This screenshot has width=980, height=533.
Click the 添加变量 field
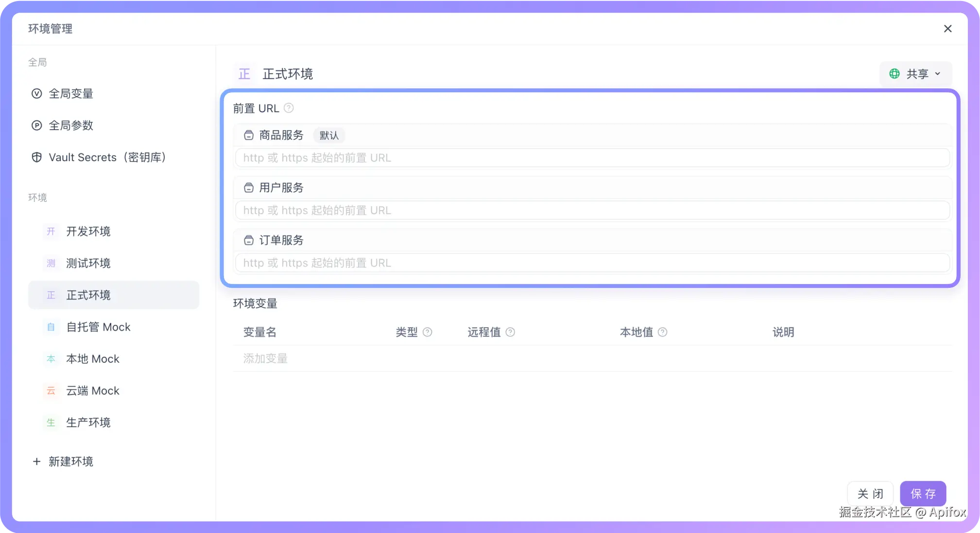click(x=265, y=359)
